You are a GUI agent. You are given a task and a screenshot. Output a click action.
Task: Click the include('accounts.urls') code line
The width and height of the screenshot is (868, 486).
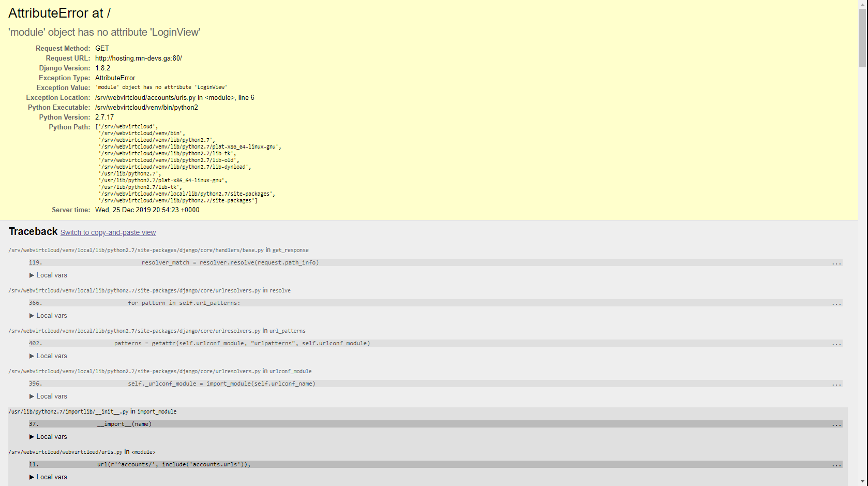coord(436,464)
